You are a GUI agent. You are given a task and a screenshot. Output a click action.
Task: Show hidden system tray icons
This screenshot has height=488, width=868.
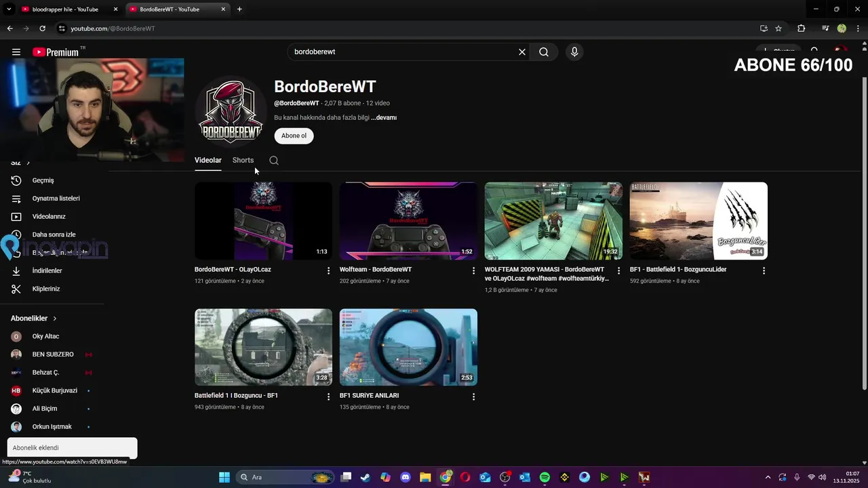(x=768, y=477)
